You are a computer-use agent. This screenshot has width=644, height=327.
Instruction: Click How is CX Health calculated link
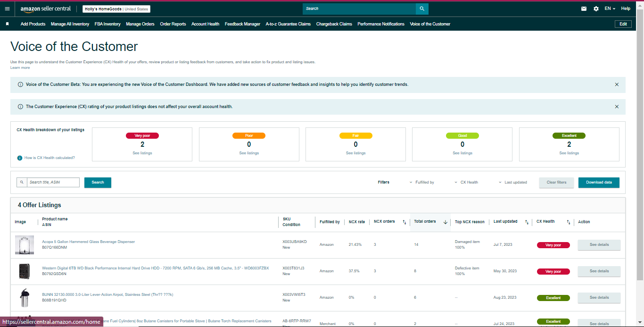pos(50,158)
